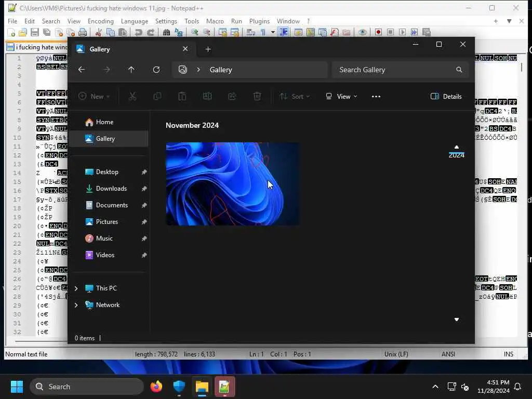Select the 'i fucking hate windows' document tab
The image size is (532, 399).
(x=37, y=47)
